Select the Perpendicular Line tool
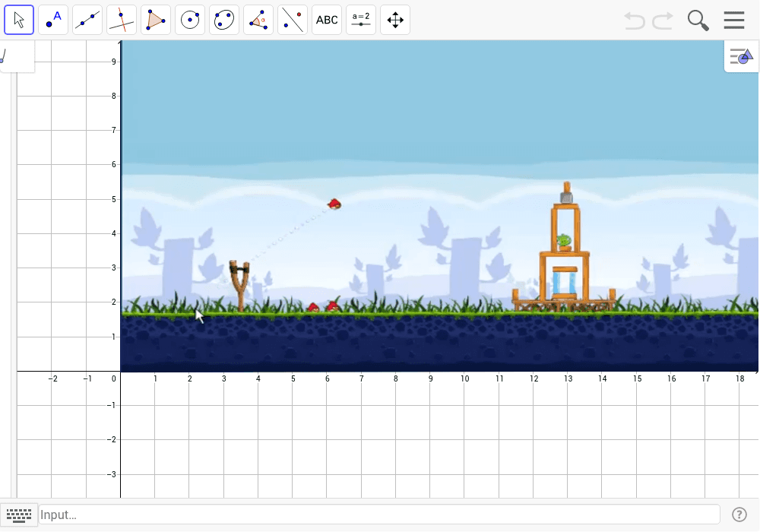The height and width of the screenshot is (532, 760). coord(122,20)
